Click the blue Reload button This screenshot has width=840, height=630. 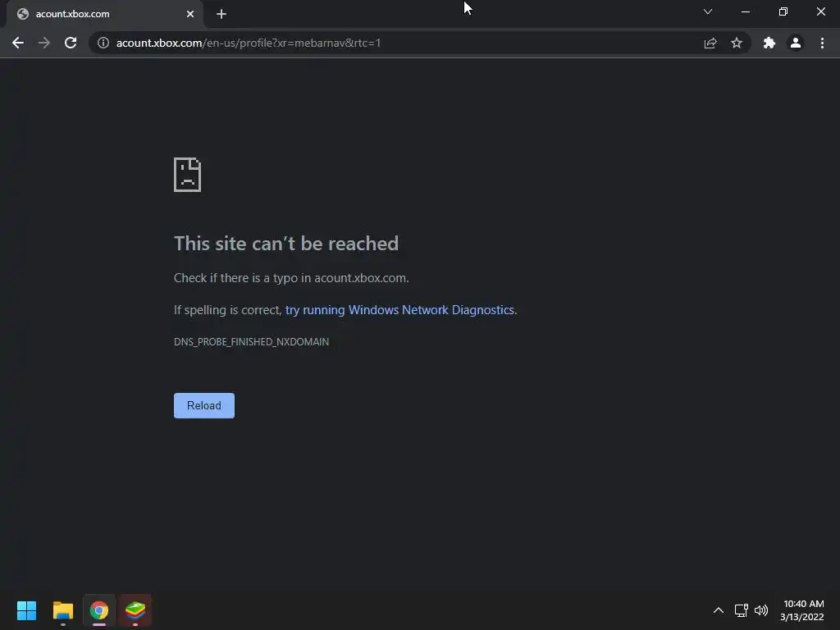[204, 405]
